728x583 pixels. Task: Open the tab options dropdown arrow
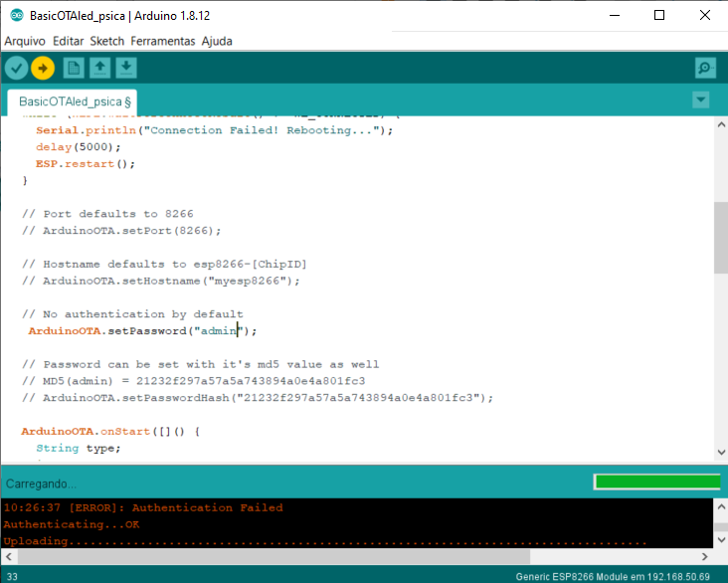pyautogui.click(x=700, y=99)
